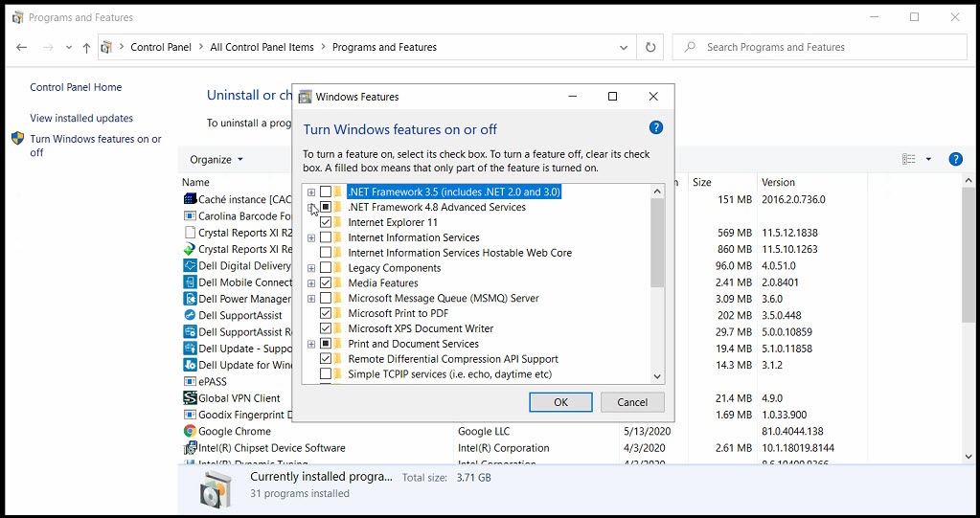The height and width of the screenshot is (518, 980).
Task: Select the Simple TCPIP services row
Action: (450, 373)
